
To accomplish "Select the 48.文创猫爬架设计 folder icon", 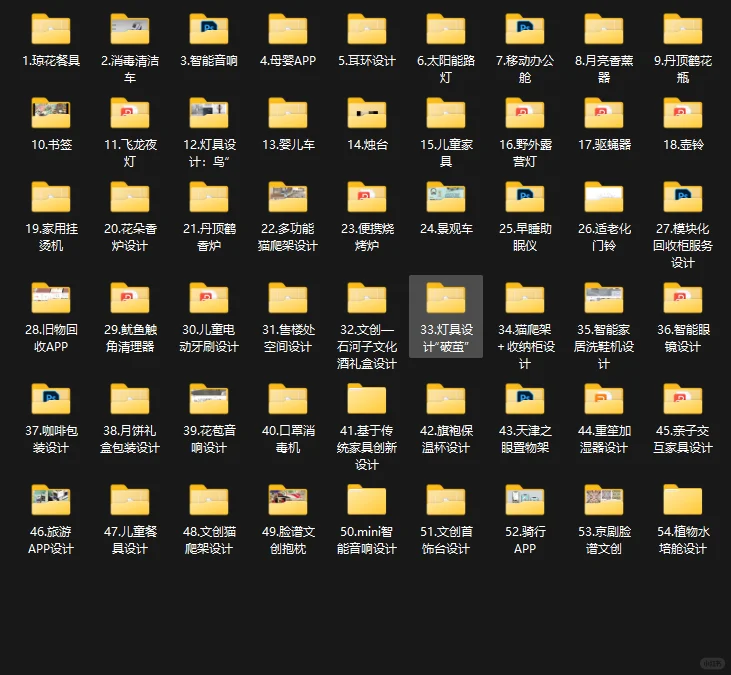I will (x=209, y=500).
